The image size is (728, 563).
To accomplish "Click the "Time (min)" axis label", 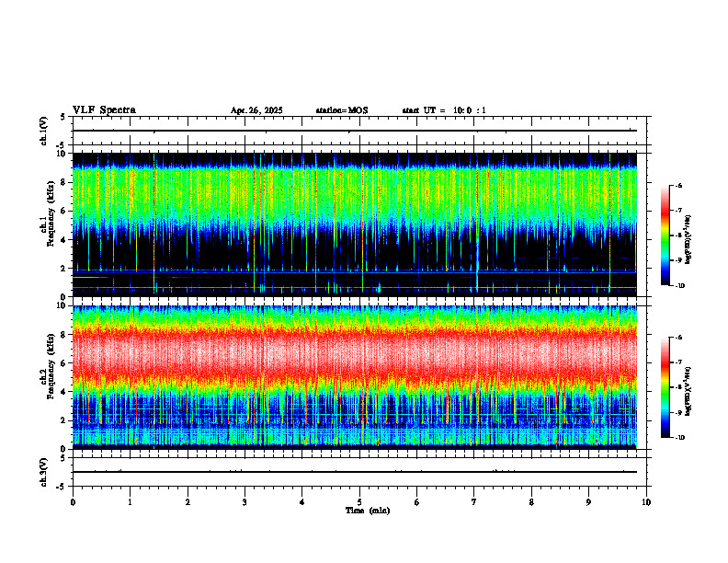I will (368, 511).
